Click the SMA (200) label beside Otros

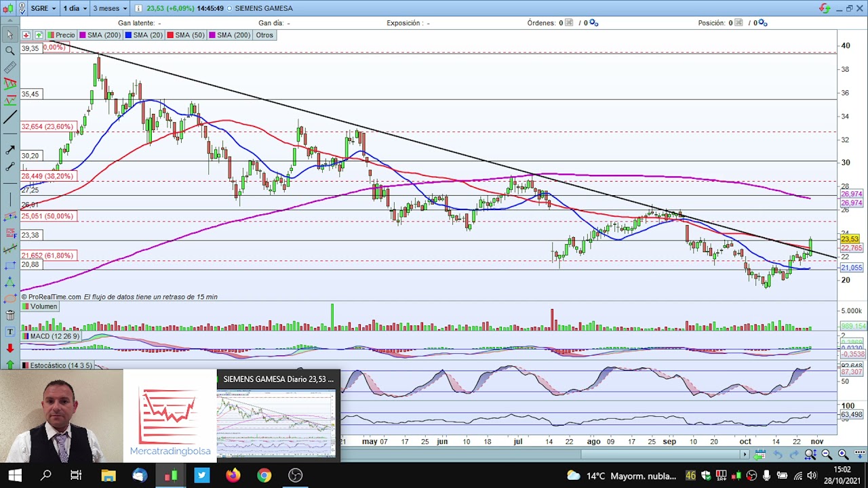[230, 35]
